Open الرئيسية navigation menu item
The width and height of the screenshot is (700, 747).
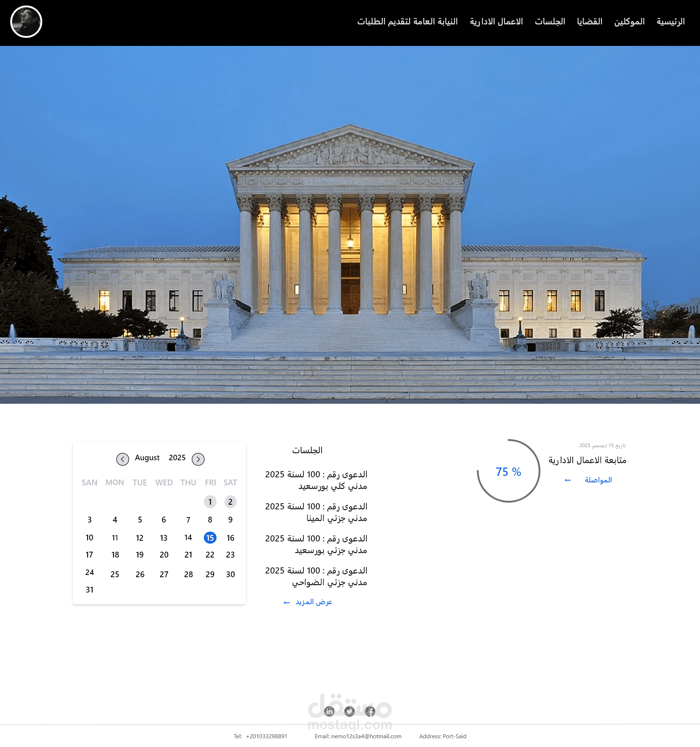click(670, 21)
